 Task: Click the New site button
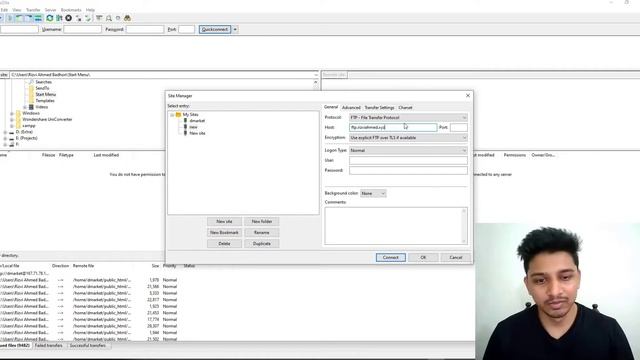point(224,222)
